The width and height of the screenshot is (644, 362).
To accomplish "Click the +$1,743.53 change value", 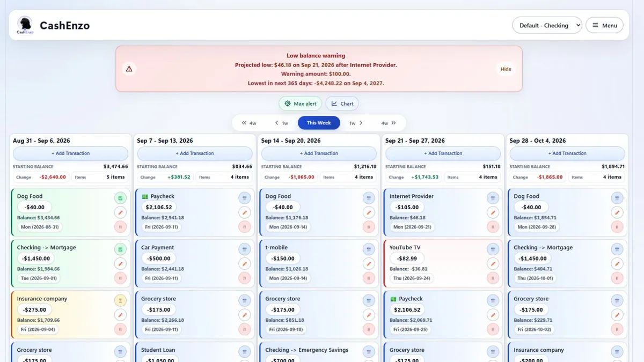I will coord(426,177).
